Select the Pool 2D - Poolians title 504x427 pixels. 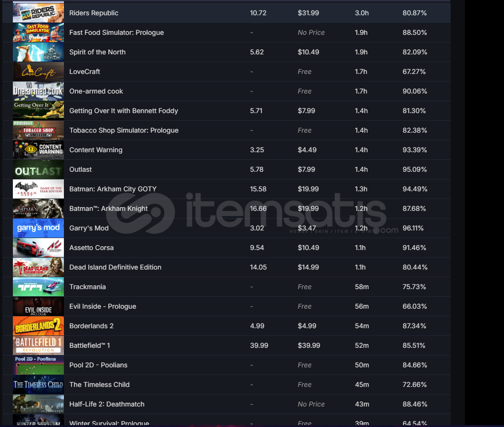(98, 365)
